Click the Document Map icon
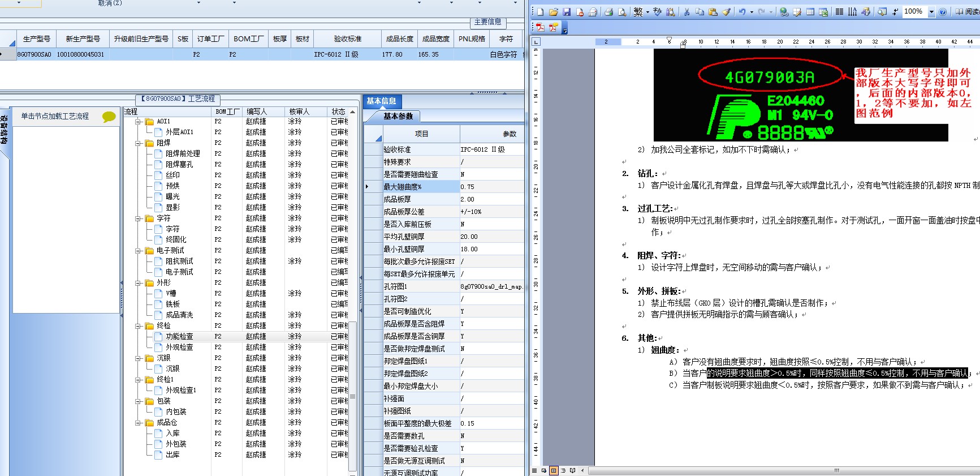Viewport: 980px width, 476px height. (882, 11)
